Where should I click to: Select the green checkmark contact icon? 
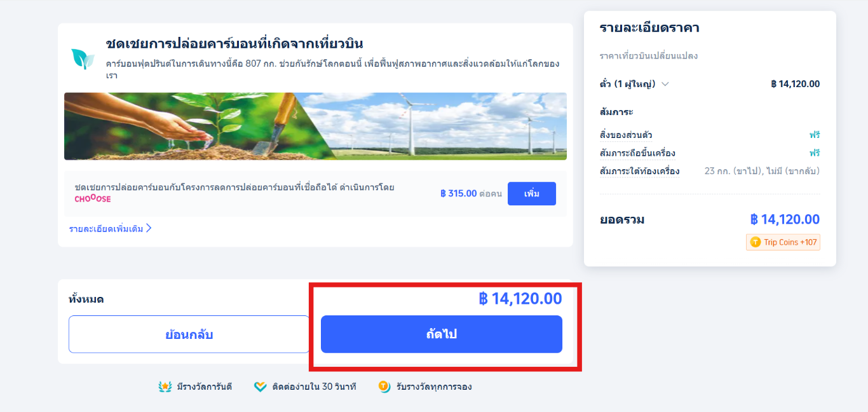pyautogui.click(x=259, y=387)
